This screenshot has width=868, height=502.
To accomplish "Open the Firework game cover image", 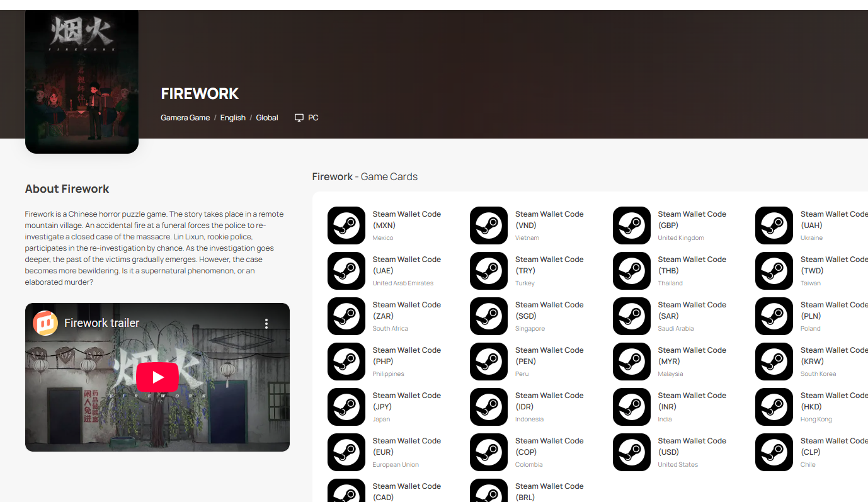I will 82,81.
